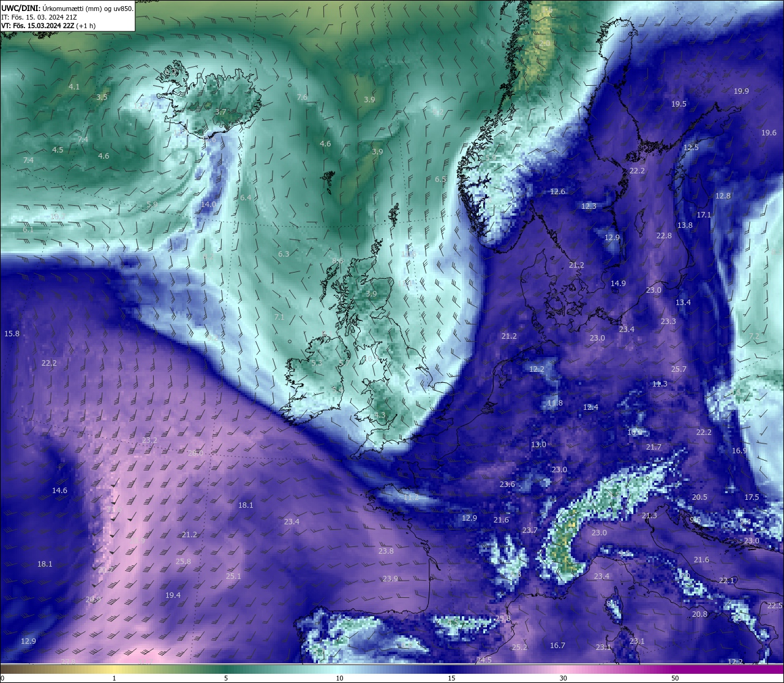Viewport: 784px width, 683px height.
Task: Click the map value '14.6'
Action: click(x=59, y=491)
